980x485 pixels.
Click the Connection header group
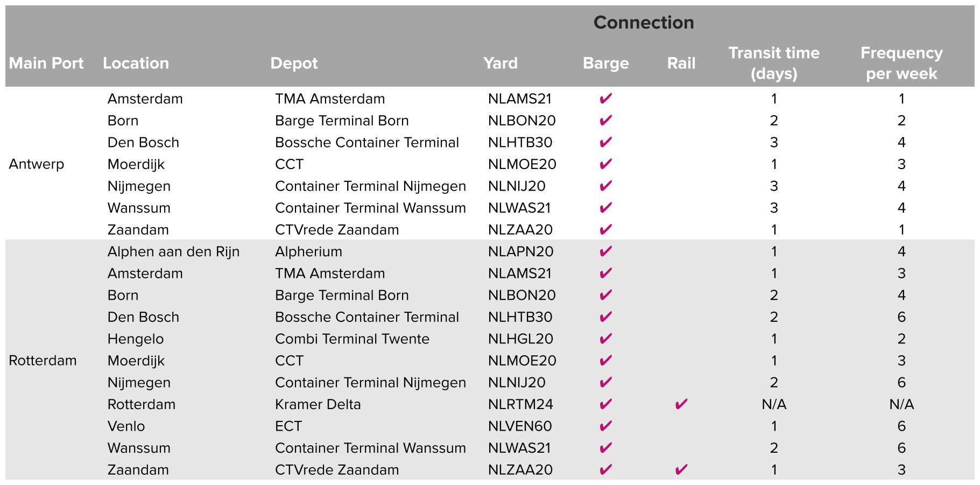(644, 23)
